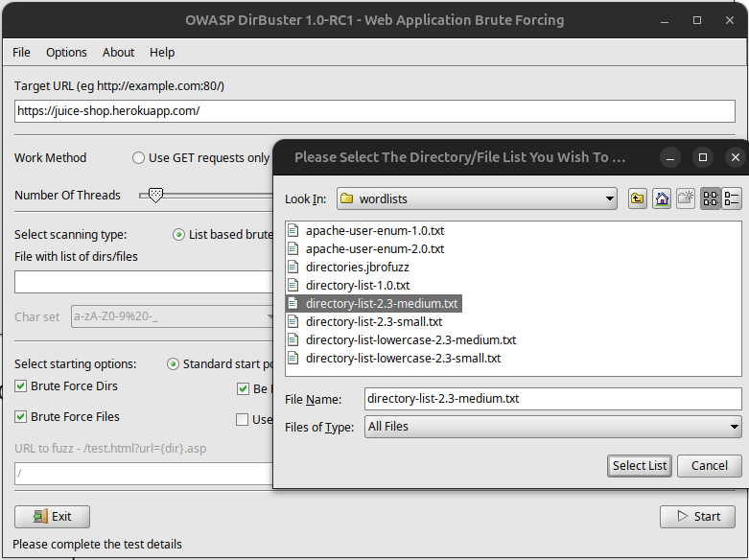The height and width of the screenshot is (560, 749).
Task: Jump to home folder in file dialog
Action: coord(662,198)
